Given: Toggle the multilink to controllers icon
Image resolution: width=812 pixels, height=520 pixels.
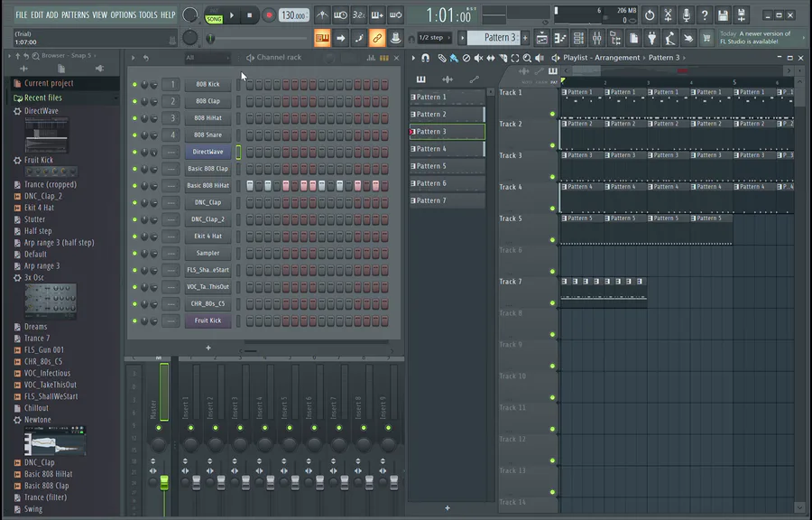Looking at the screenshot, I should 377,38.
